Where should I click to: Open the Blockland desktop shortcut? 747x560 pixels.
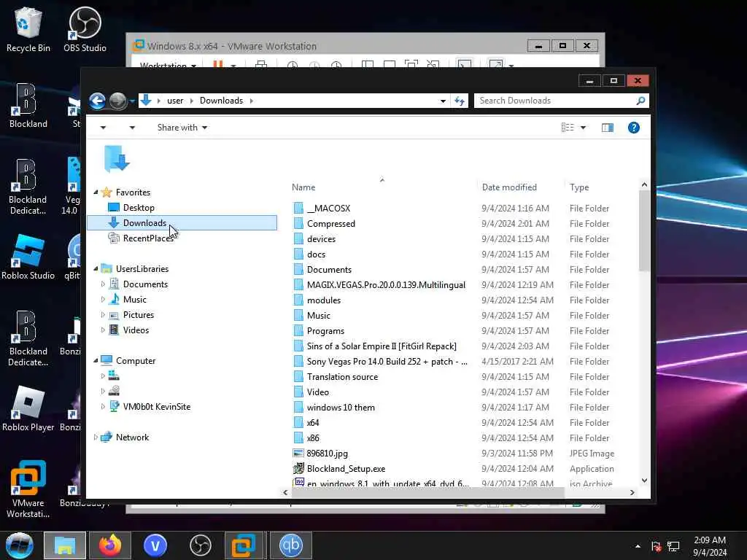tap(28, 106)
